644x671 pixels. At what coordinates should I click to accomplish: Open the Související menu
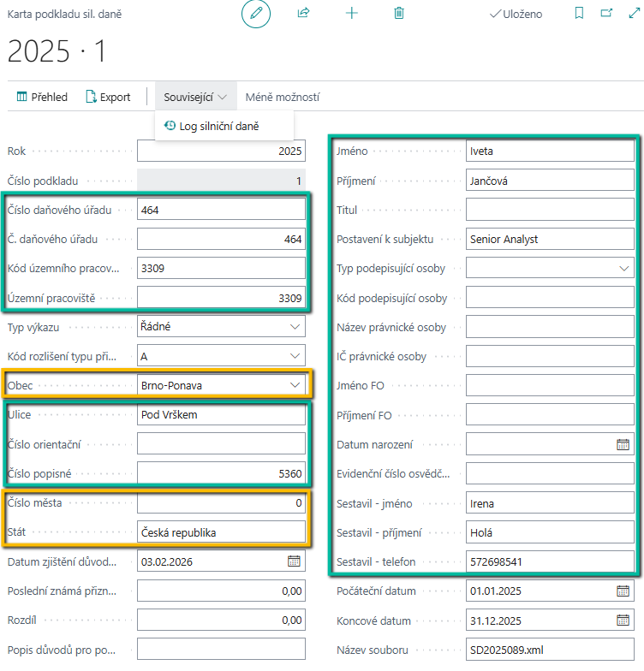tap(197, 97)
